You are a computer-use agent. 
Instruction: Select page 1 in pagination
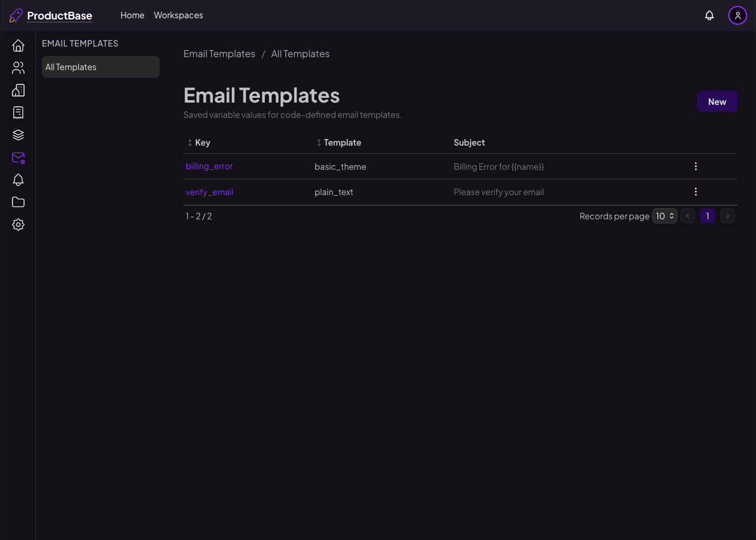click(x=708, y=216)
